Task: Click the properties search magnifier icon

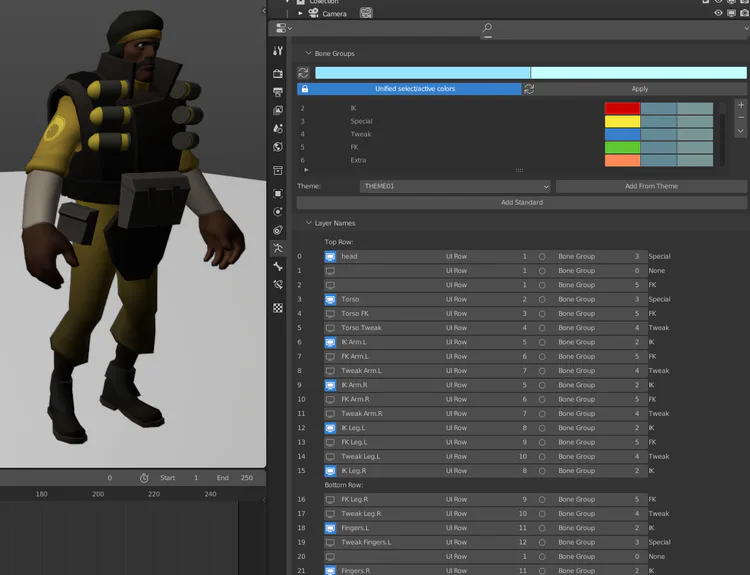Action: click(487, 28)
